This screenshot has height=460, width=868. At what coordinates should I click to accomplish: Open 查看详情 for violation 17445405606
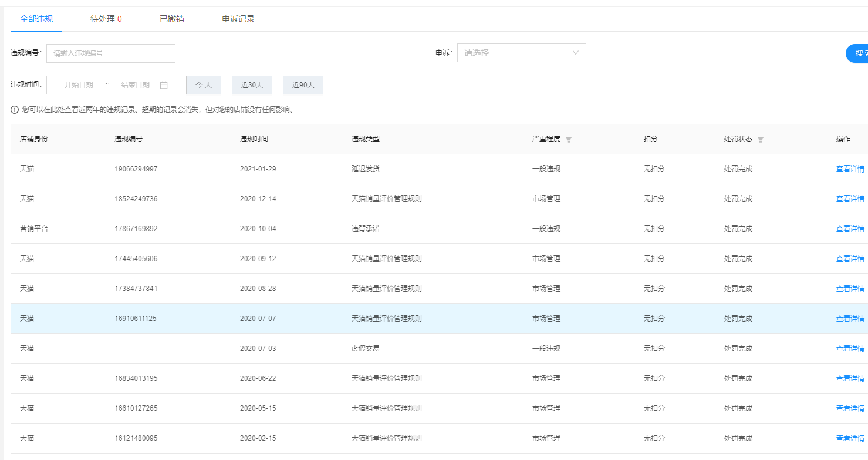click(850, 259)
